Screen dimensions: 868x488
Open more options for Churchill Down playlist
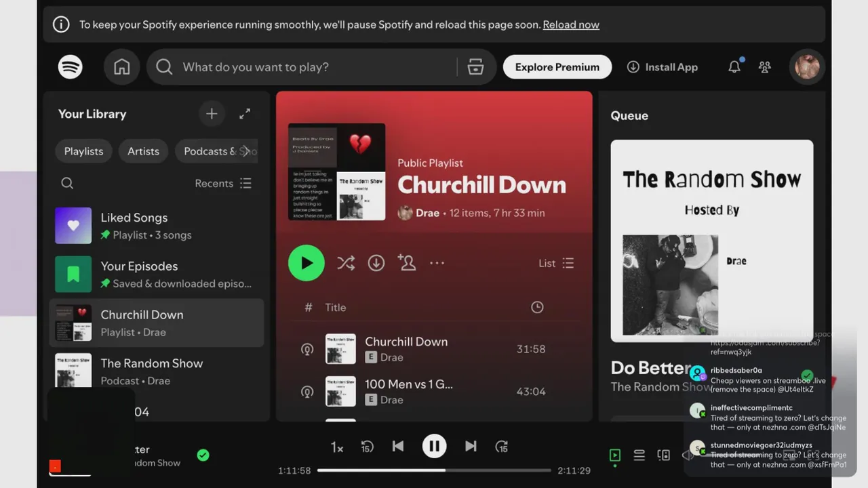pos(437,263)
